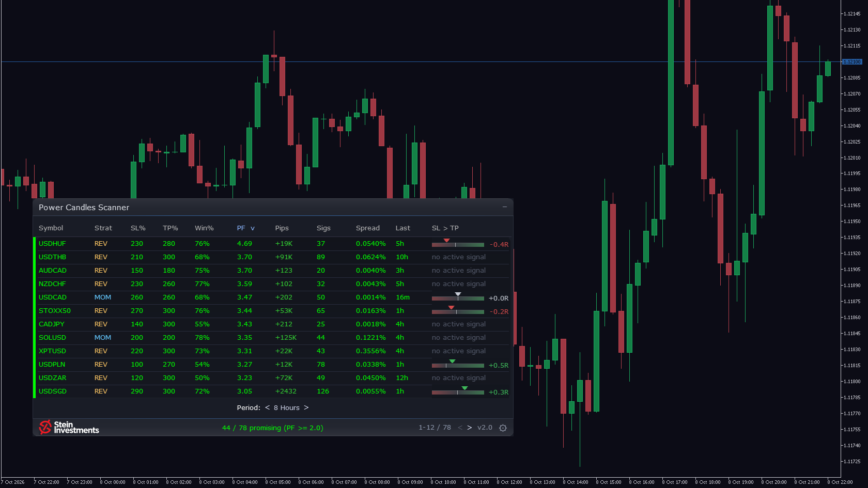Click the 8 Oct 20:00 time axis label
868x488 pixels.
coord(774,482)
